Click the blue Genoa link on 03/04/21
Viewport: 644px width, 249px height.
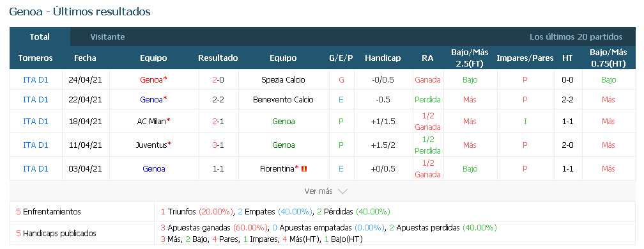tap(154, 169)
